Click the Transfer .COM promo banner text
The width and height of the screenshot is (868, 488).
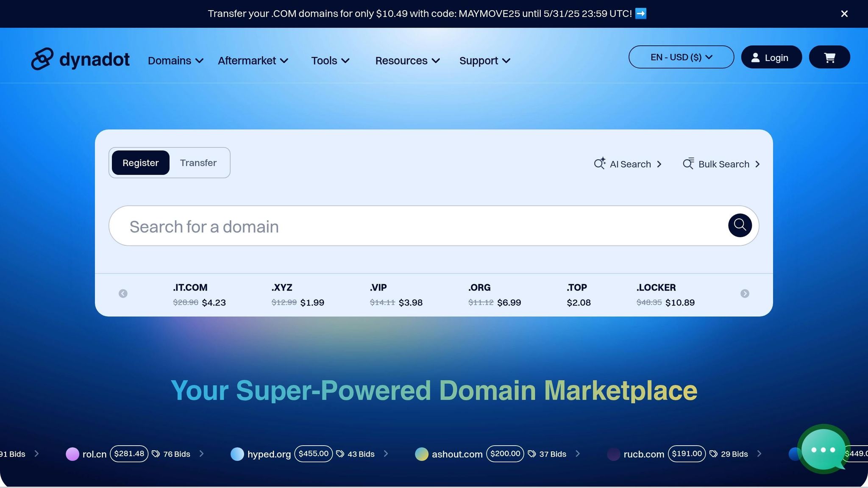pos(420,14)
